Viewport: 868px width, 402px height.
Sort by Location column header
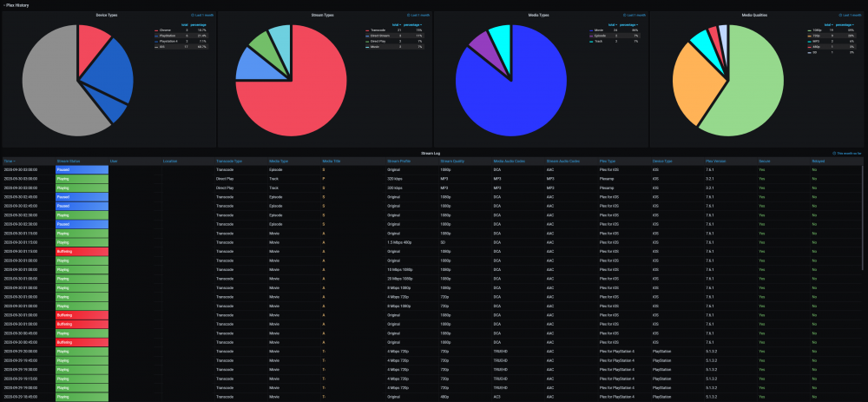click(x=169, y=161)
